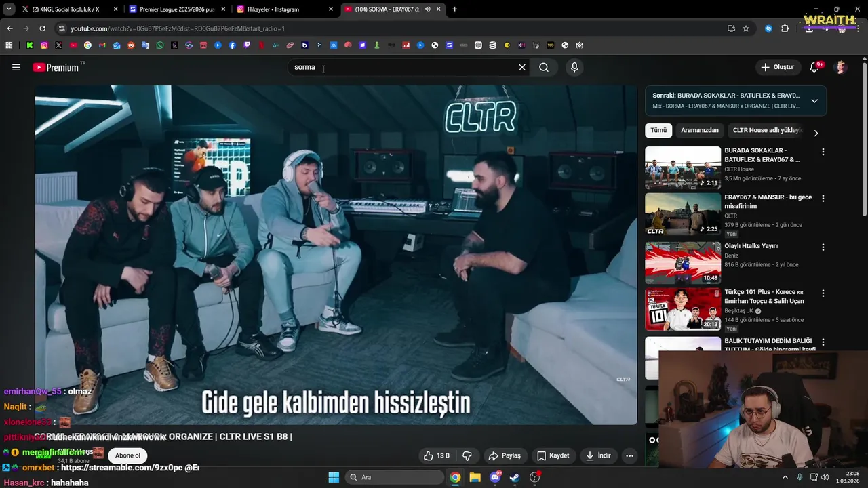The height and width of the screenshot is (488, 868).
Task: Click the taskbar Ara search box
Action: pyautogui.click(x=394, y=477)
